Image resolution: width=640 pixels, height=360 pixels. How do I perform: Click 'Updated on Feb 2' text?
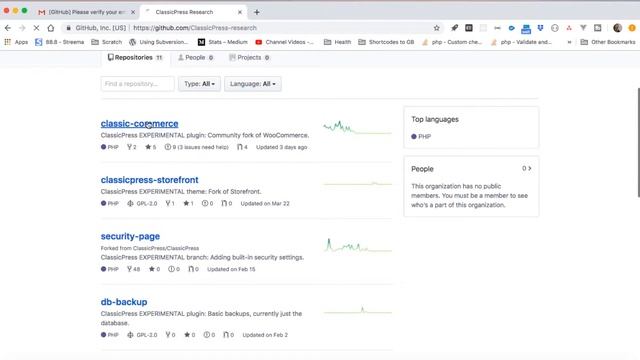265,335
